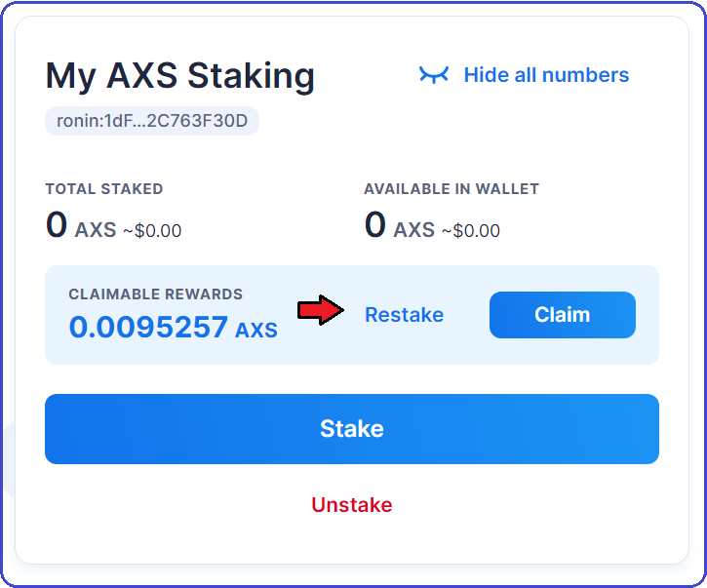Screen dimensions: 707x588
Task: Click the Available in Wallet label
Action: coord(452,188)
